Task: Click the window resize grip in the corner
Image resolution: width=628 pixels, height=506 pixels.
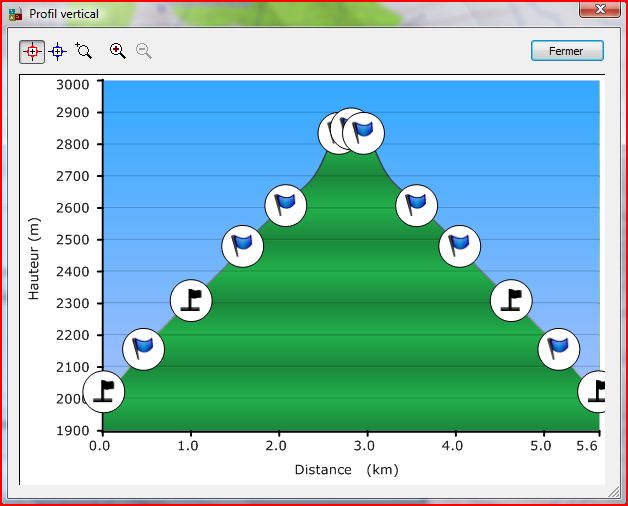Action: pyautogui.click(x=612, y=493)
